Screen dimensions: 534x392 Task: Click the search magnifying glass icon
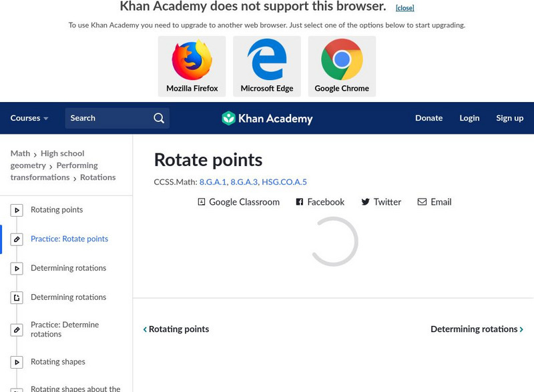(159, 118)
